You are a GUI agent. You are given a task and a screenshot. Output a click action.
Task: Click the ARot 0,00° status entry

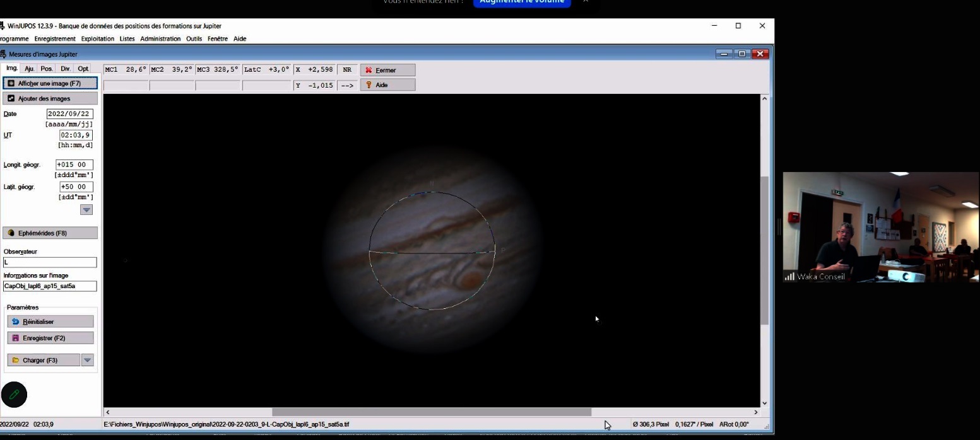[x=734, y=424]
